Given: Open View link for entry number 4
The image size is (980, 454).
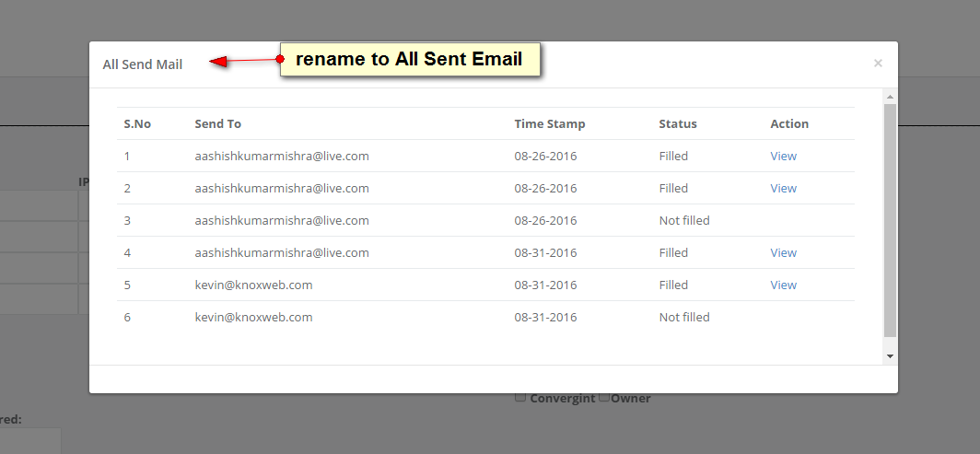Looking at the screenshot, I should pyautogui.click(x=783, y=252).
